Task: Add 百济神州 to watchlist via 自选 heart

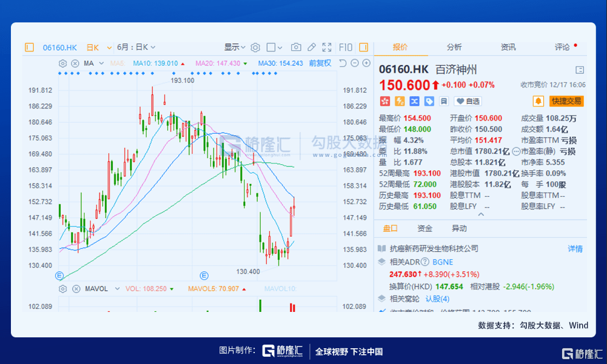Action: tap(467, 101)
